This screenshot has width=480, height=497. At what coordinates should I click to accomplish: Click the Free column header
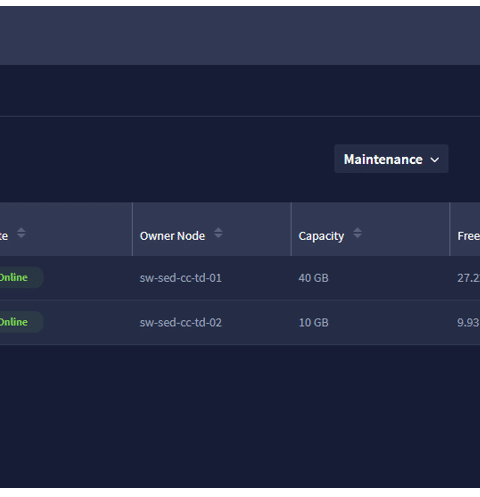click(469, 236)
